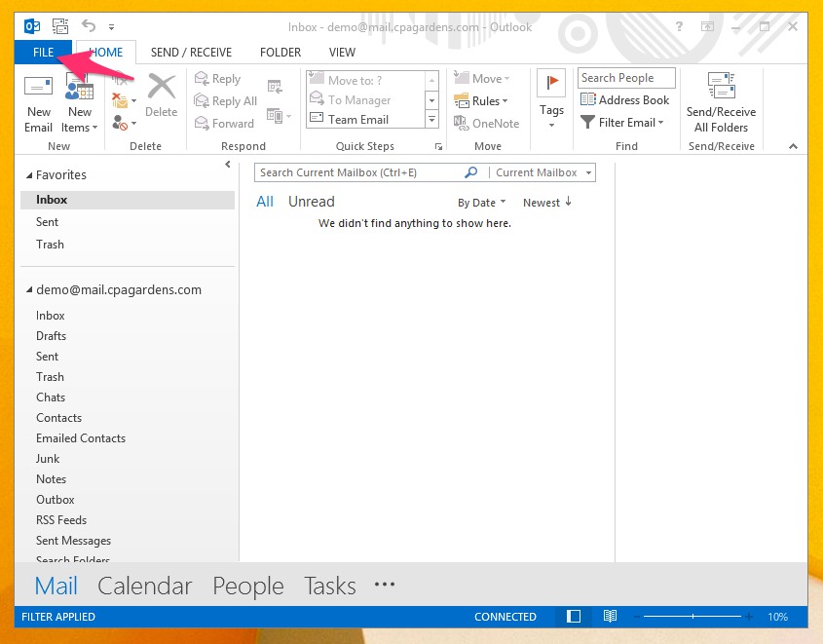Click the Undo arrow in title bar
823x644 pixels.
tap(89, 26)
